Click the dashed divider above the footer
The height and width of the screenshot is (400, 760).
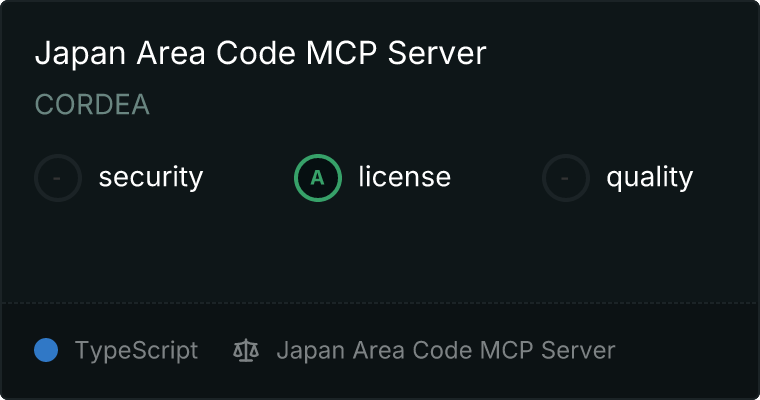click(380, 302)
